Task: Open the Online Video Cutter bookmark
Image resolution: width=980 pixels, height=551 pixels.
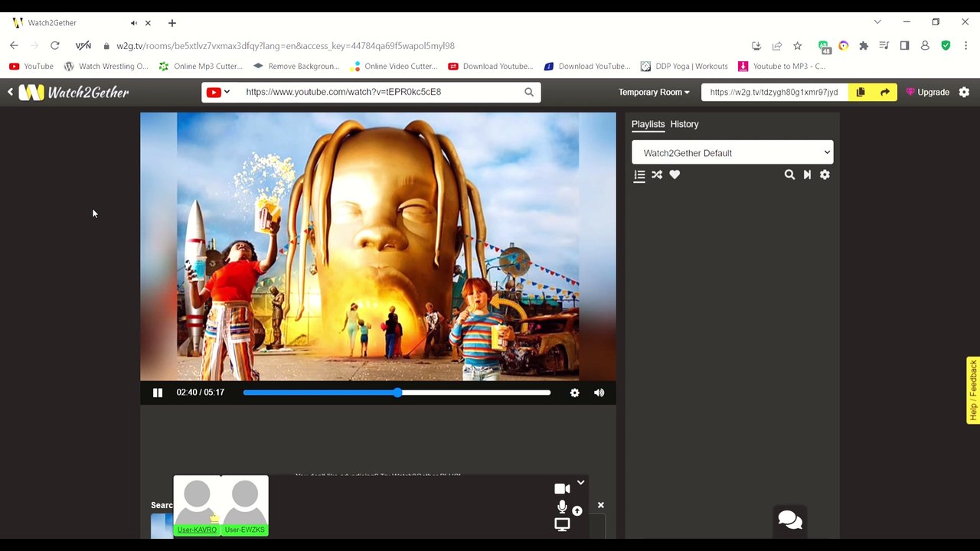Action: (393, 67)
